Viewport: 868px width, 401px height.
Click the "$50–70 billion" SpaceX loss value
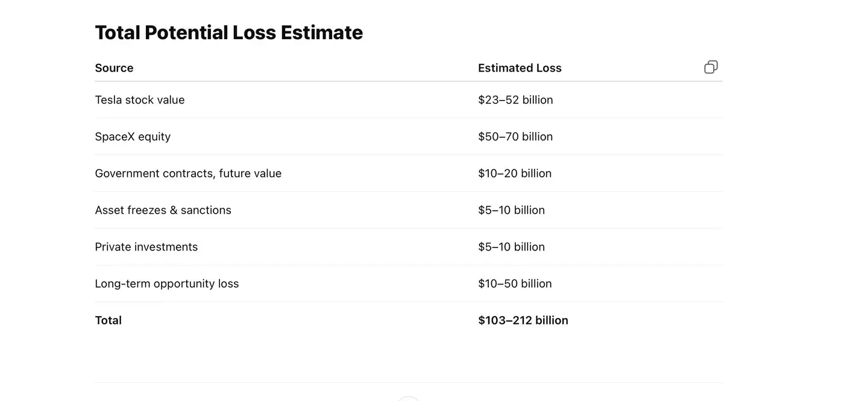coord(515,137)
